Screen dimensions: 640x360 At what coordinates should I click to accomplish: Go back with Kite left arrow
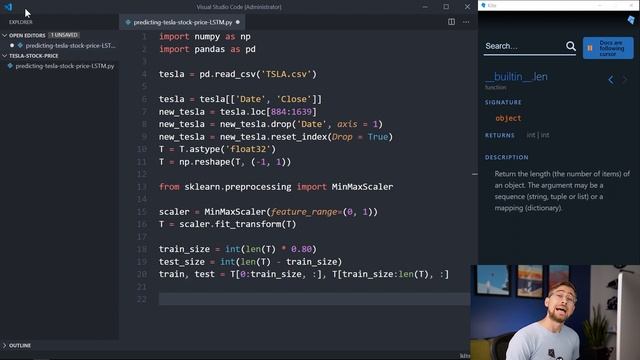point(611,80)
